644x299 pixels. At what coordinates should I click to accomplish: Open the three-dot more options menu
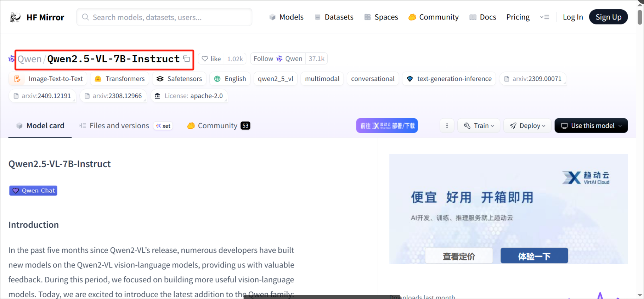[x=447, y=126]
